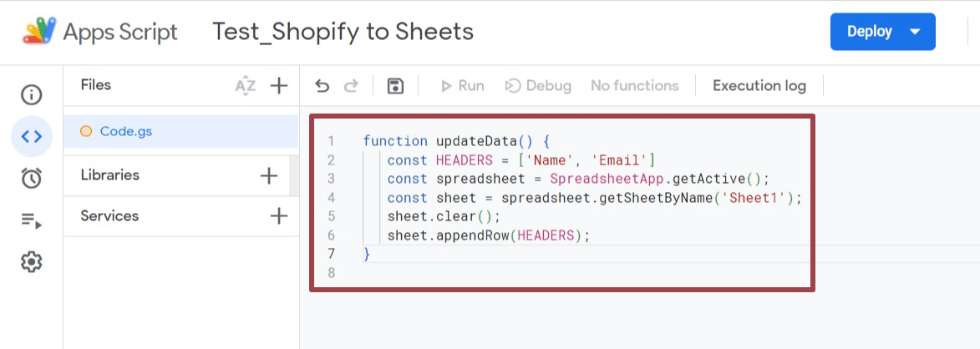
Task: Click the sheet.clear() code line
Action: coord(444,216)
